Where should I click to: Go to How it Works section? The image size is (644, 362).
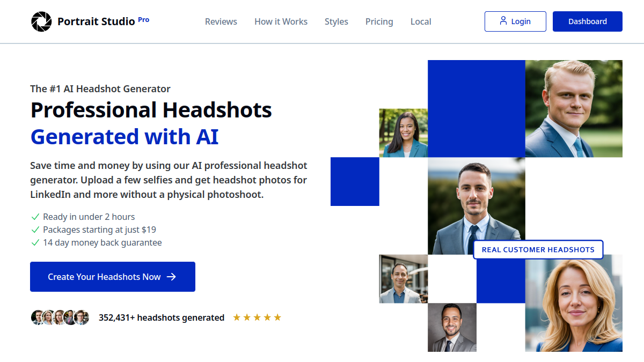click(x=281, y=21)
